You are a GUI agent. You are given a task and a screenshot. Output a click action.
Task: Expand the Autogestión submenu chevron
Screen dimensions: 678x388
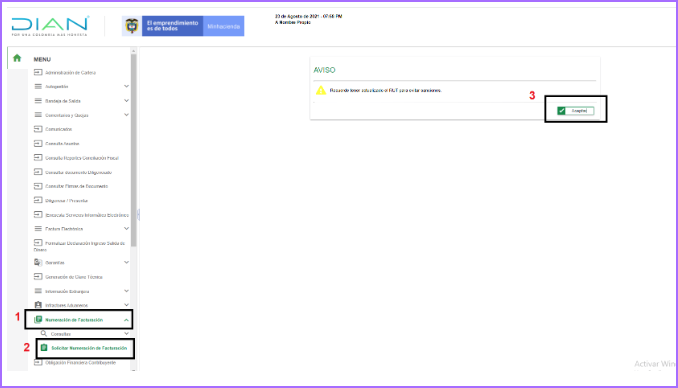tap(126, 86)
